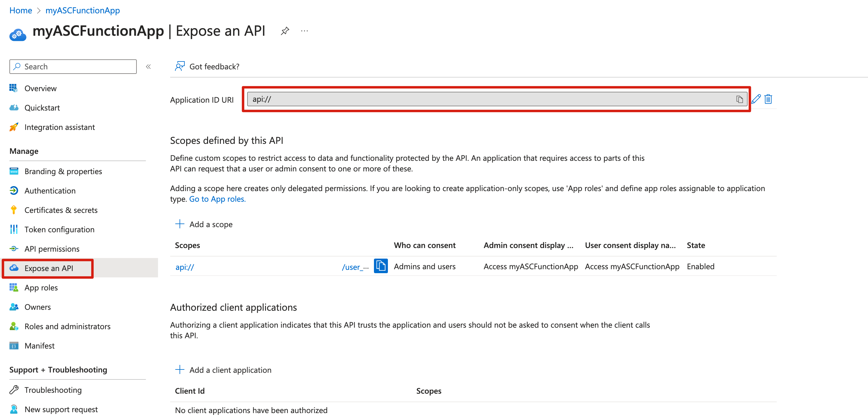Open API permissions page
Screen dimensions: 868x417
pyautogui.click(x=52, y=249)
